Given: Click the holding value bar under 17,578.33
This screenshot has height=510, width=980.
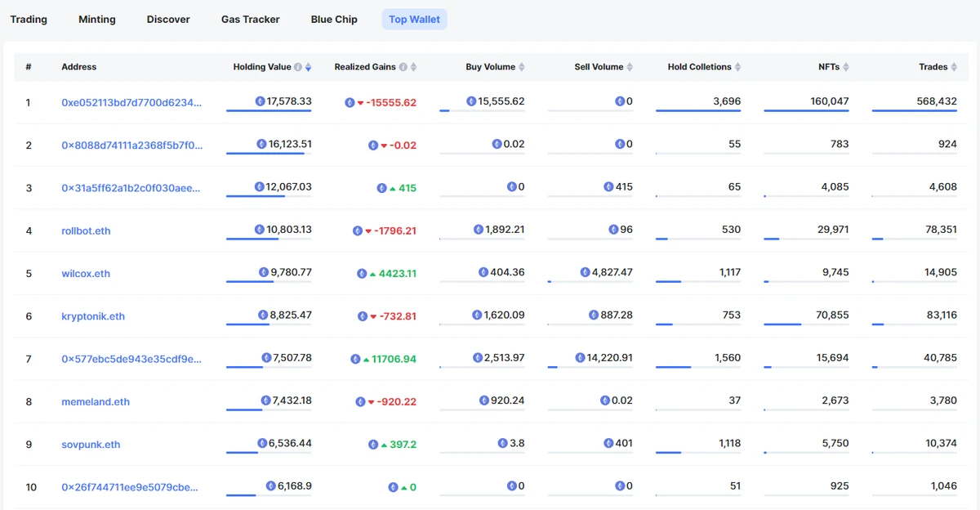Looking at the screenshot, I should [x=269, y=110].
